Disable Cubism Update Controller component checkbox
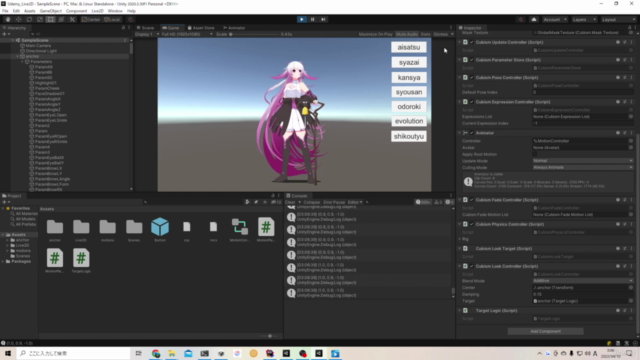 pos(472,42)
